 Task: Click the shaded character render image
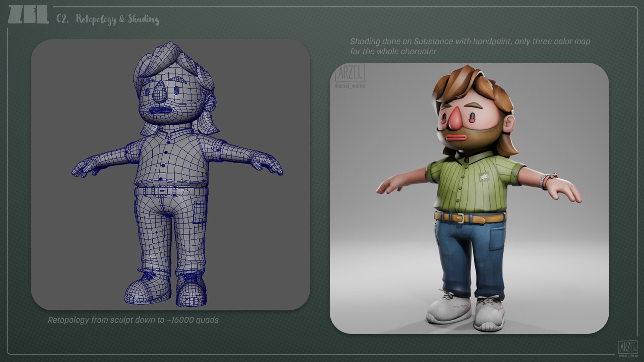pyautogui.click(x=469, y=198)
